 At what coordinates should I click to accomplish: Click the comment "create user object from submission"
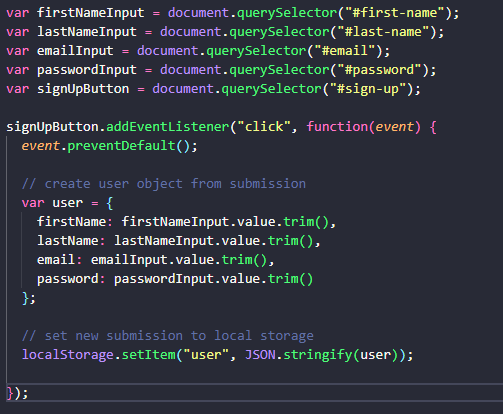pyautogui.click(x=164, y=184)
